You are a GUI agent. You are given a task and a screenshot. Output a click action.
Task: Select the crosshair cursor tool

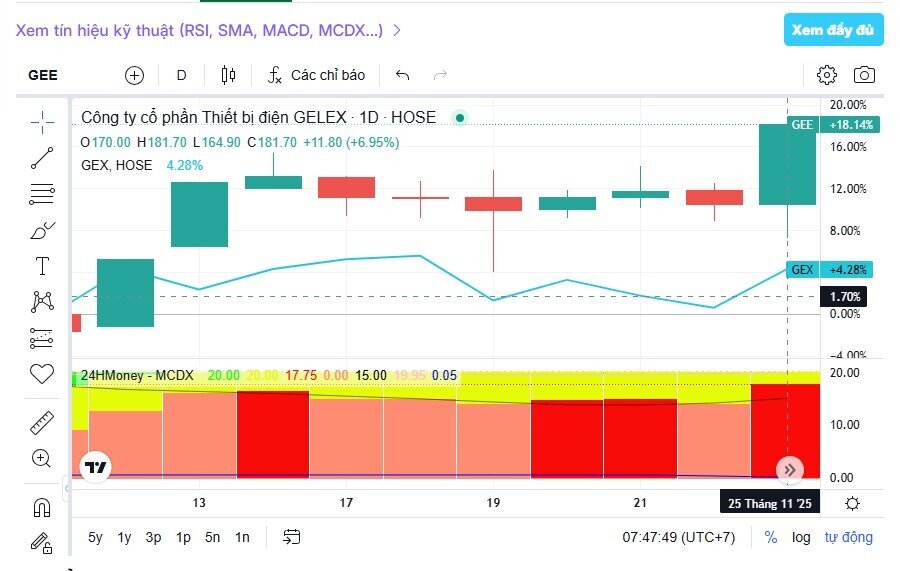click(42, 122)
